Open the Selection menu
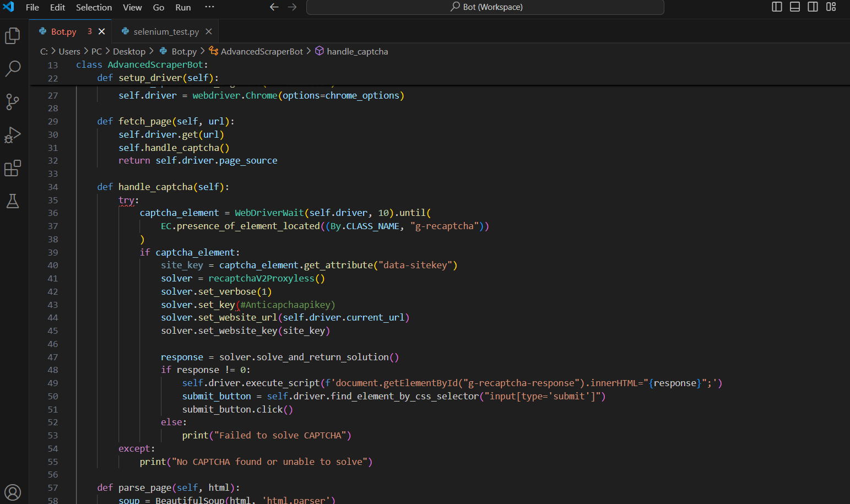 94,7
